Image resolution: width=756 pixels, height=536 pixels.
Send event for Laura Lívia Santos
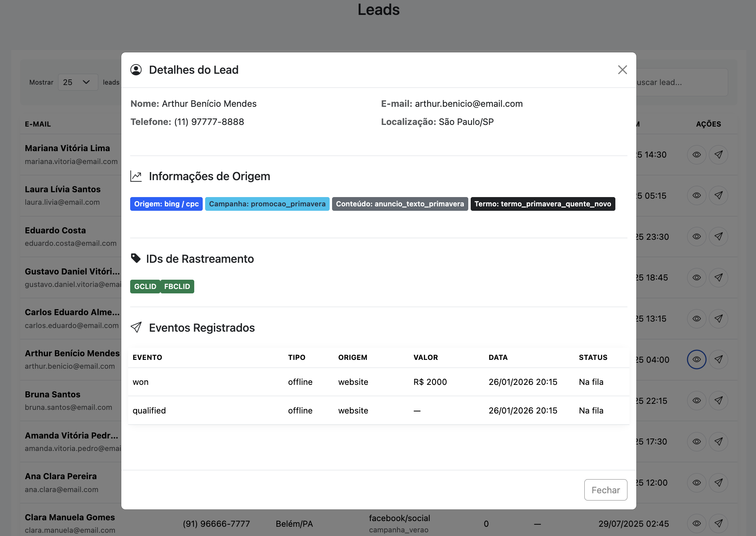point(718,195)
